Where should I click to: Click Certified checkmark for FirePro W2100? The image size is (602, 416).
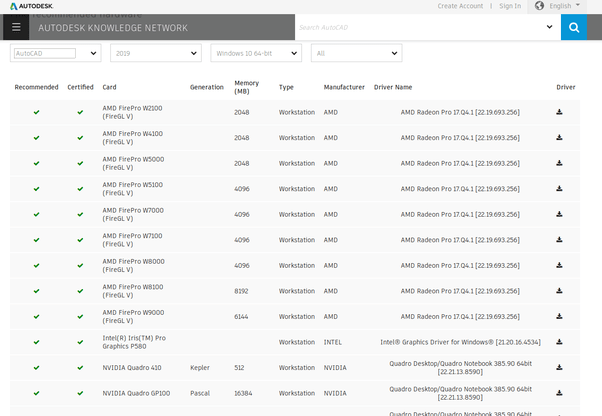(80, 112)
